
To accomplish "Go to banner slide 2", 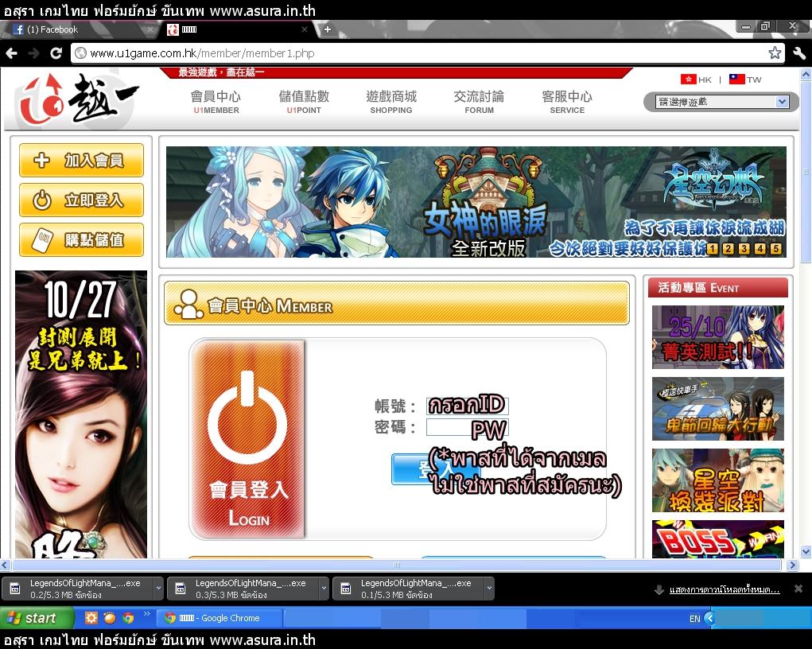I will [x=728, y=249].
